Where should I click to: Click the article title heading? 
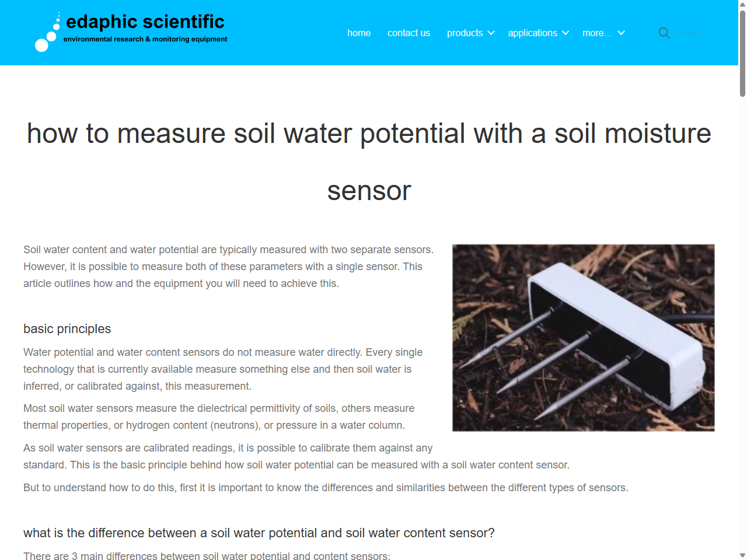[368, 162]
